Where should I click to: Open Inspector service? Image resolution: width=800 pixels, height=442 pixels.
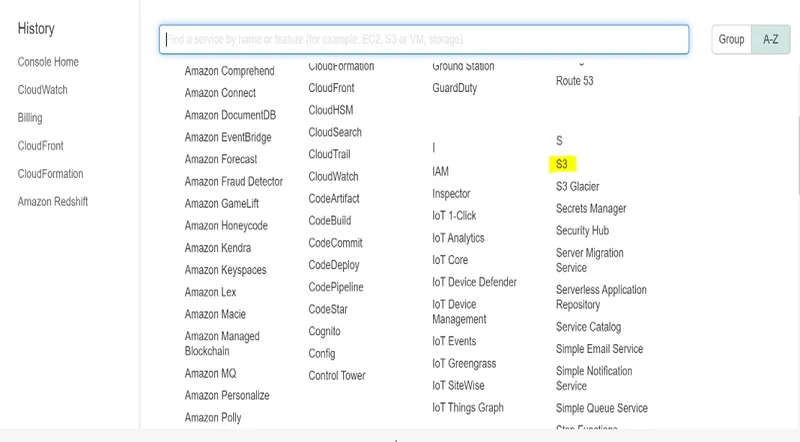click(451, 193)
